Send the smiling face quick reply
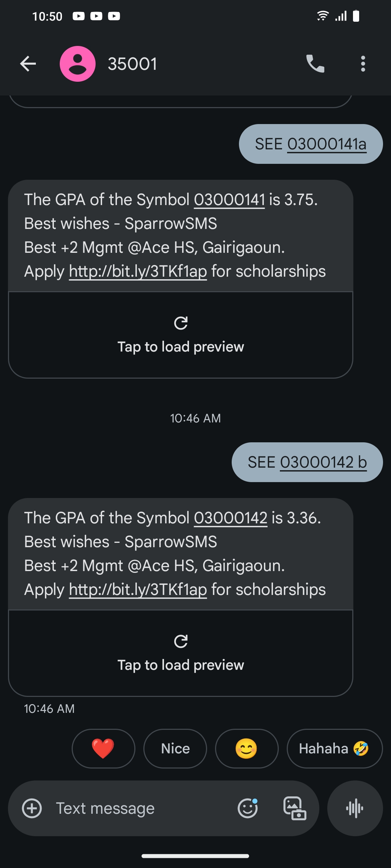The height and width of the screenshot is (868, 391). point(247,748)
